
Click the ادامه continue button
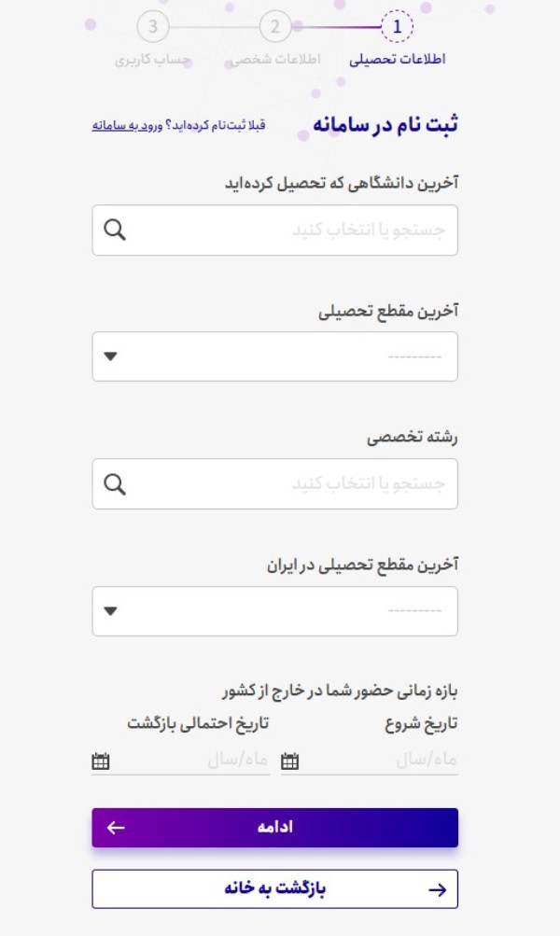pyautogui.click(x=274, y=828)
